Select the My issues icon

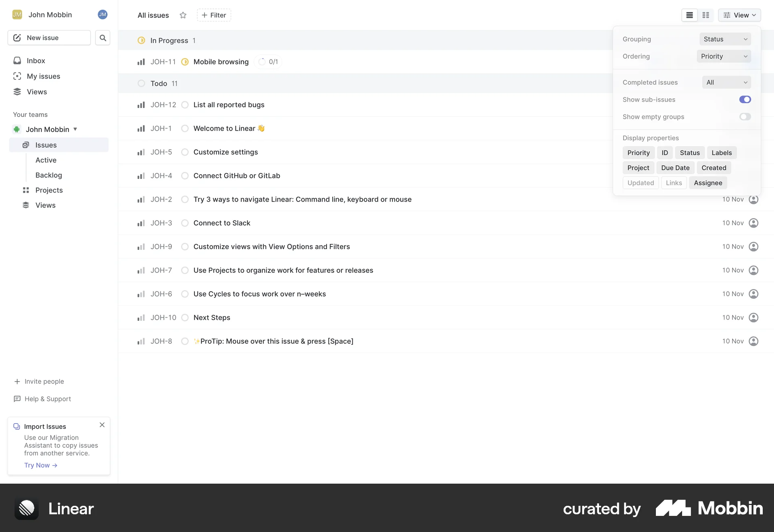click(17, 76)
